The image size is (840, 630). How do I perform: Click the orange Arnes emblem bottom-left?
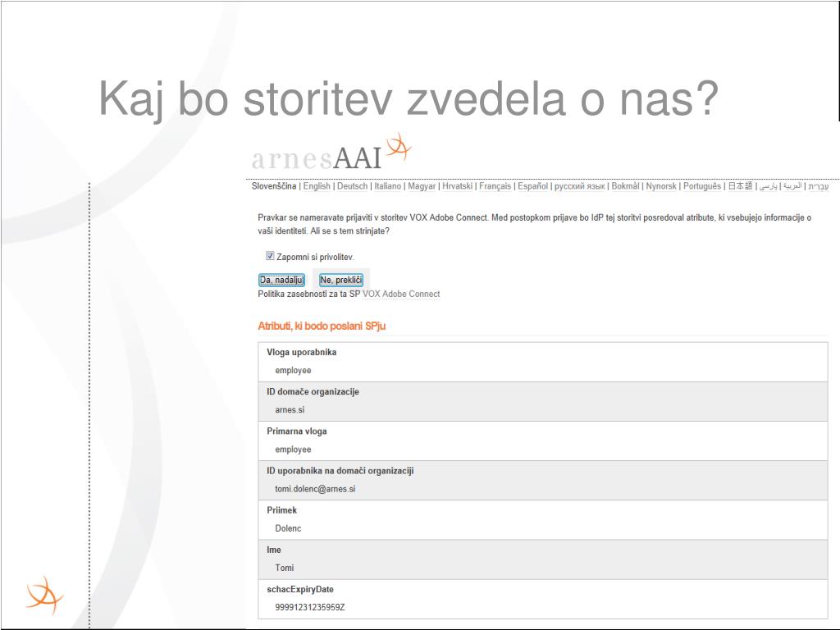point(45,596)
